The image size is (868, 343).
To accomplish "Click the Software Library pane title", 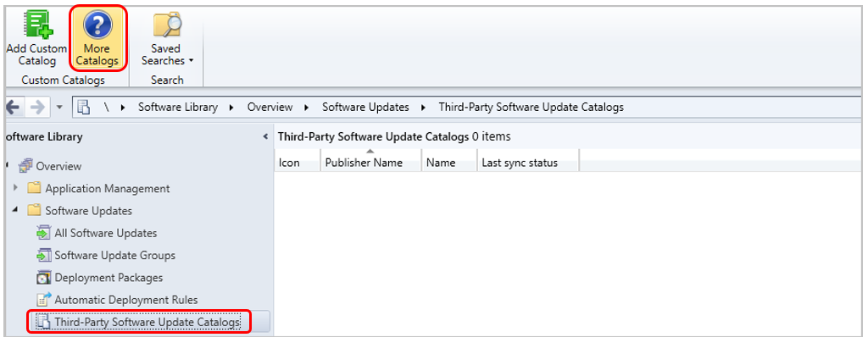I will 44,136.
